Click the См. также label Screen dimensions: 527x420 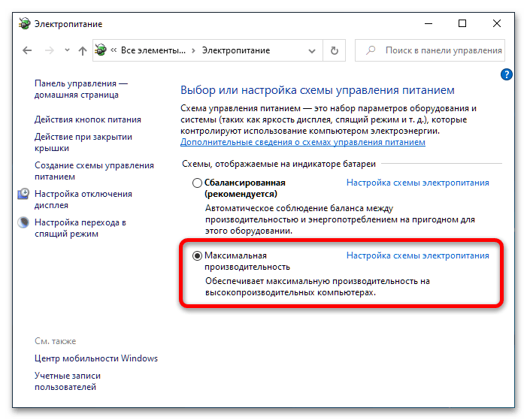click(x=56, y=341)
